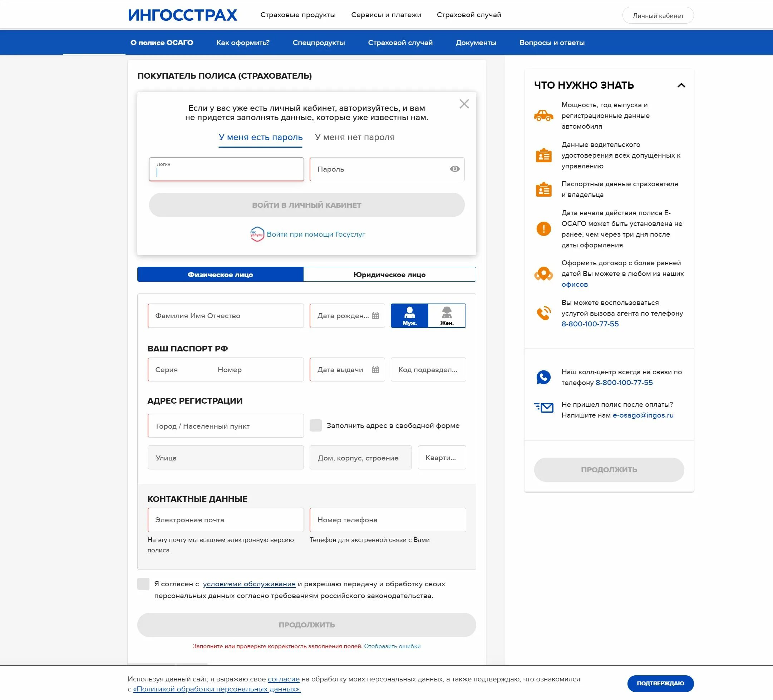Select the О полисе ОСАГО tab
Screen dimensions: 773x700
pyautogui.click(x=162, y=43)
